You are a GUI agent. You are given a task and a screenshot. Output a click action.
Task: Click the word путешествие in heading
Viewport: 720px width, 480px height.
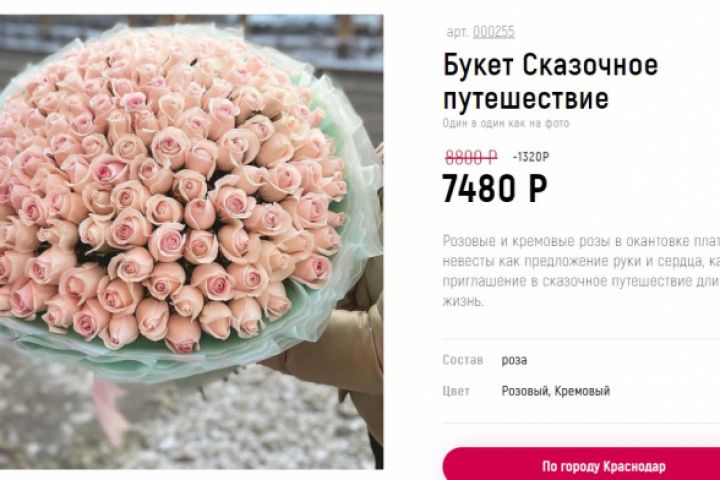[526, 98]
